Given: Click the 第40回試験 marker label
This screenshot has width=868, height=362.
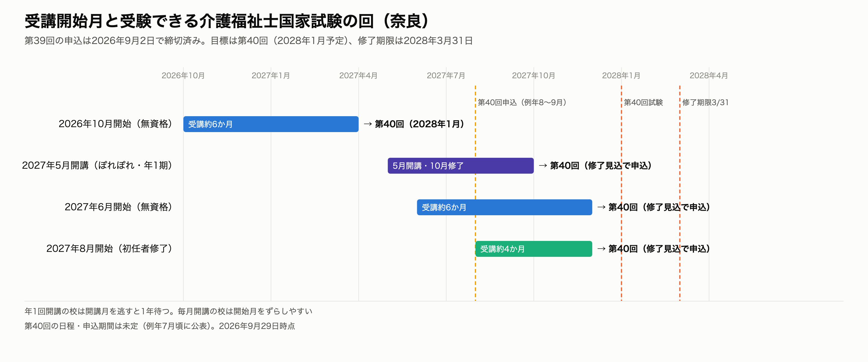Looking at the screenshot, I should (643, 102).
